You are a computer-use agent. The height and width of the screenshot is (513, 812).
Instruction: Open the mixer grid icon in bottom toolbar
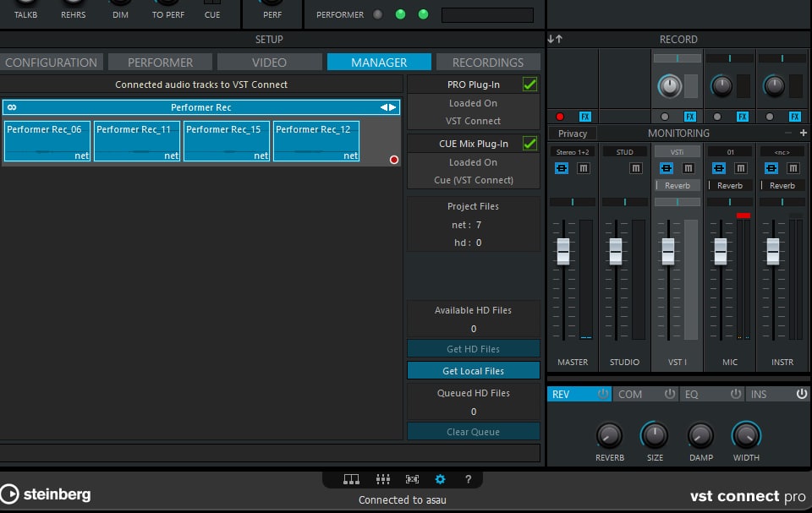[382, 479]
